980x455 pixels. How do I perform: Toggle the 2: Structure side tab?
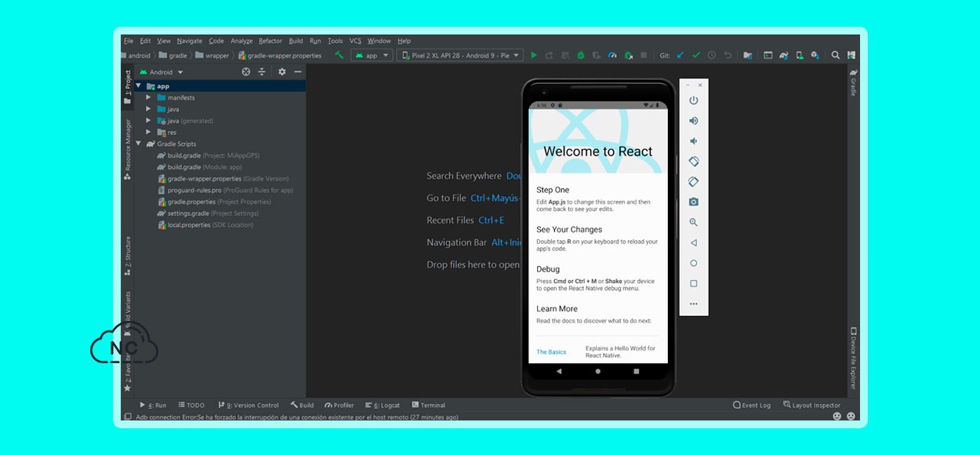128,254
